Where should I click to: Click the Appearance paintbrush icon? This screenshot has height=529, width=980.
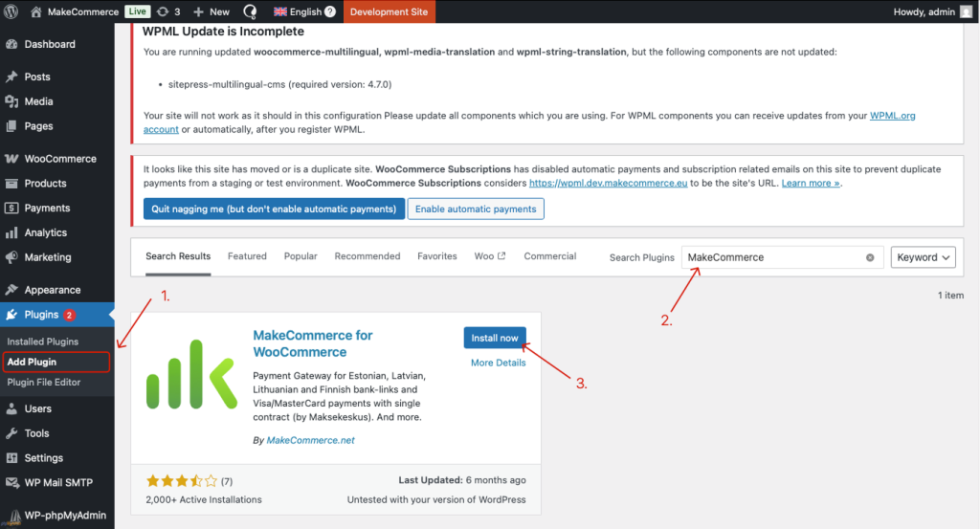click(x=11, y=290)
